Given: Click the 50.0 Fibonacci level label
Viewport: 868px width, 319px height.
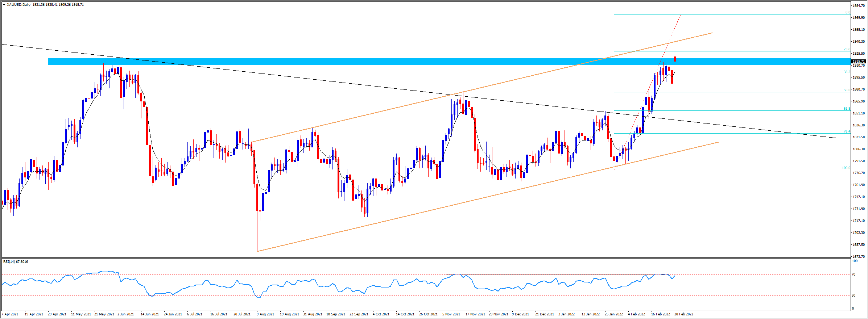Looking at the screenshot, I should pyautogui.click(x=847, y=90).
